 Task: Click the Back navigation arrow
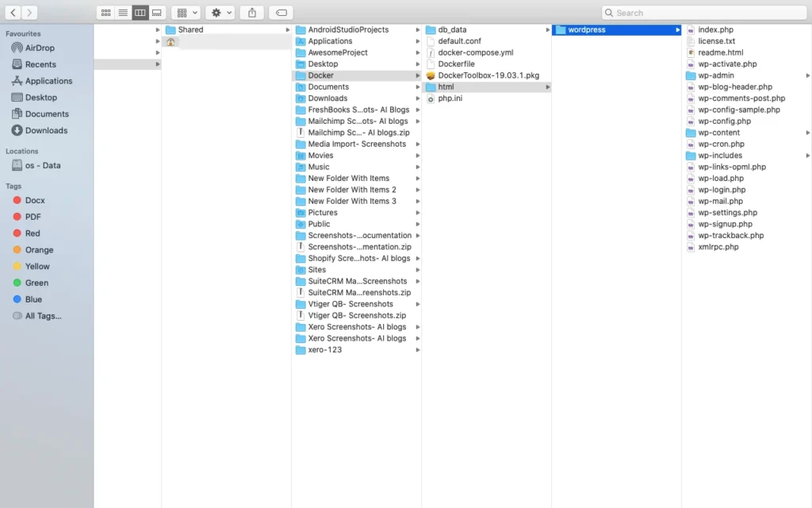(x=11, y=13)
